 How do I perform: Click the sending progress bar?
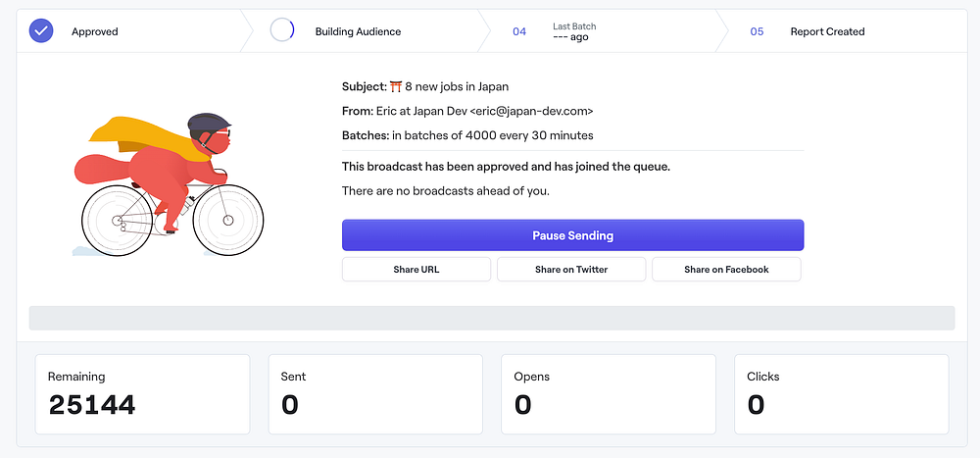(491, 318)
